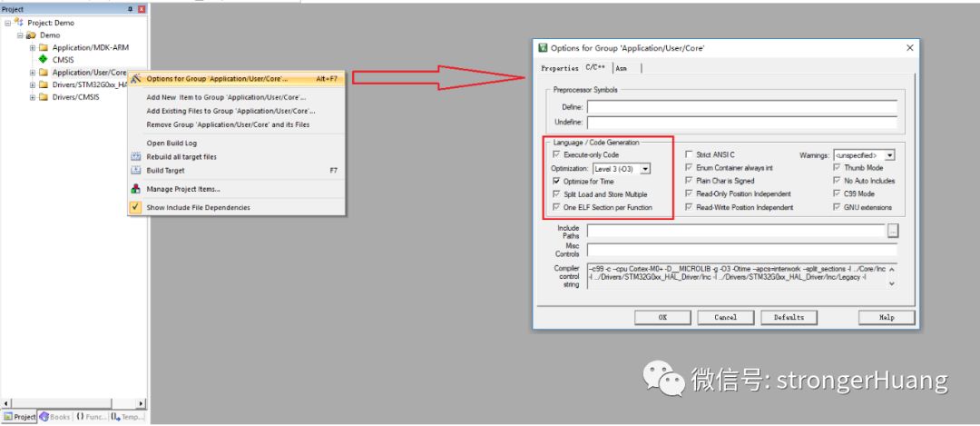Toggle the C99 Mode checkbox
This screenshot has height=426, width=980.
838,193
